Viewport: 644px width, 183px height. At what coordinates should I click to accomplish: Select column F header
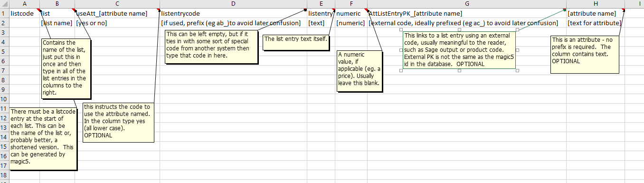[351, 4]
